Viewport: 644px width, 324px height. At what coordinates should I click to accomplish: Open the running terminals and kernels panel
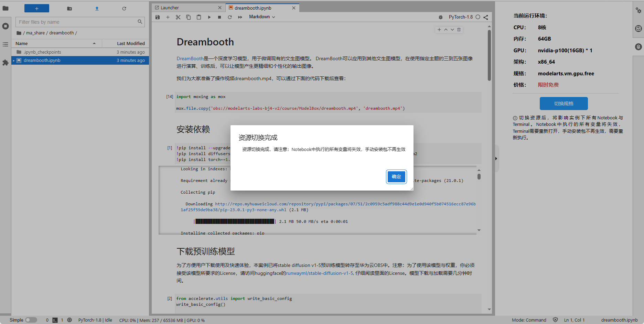coord(6,26)
